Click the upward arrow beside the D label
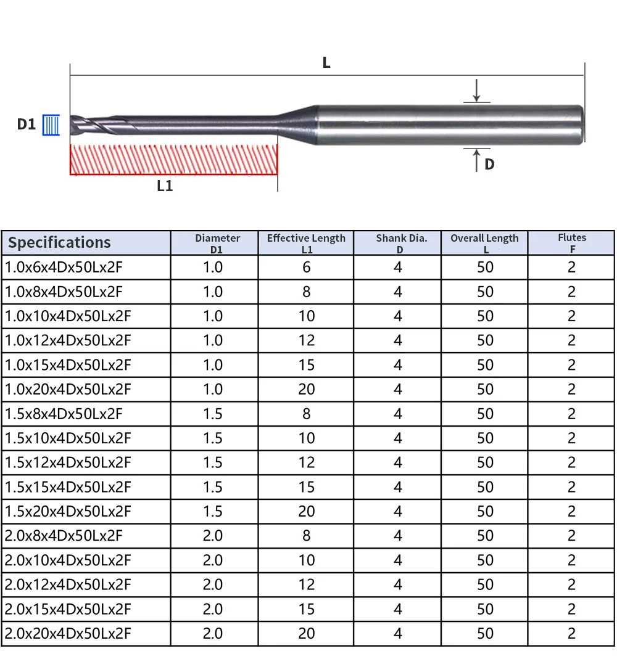This screenshot has height=672, width=617. [476, 160]
